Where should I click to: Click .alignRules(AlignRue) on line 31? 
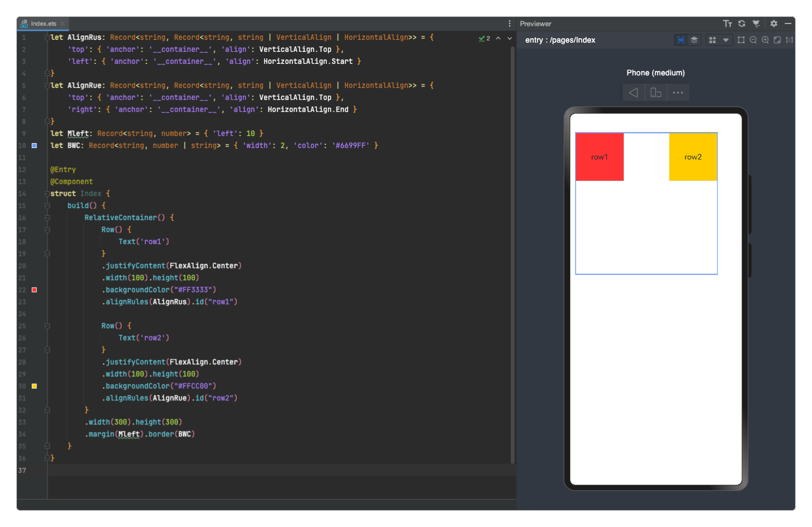coord(146,398)
